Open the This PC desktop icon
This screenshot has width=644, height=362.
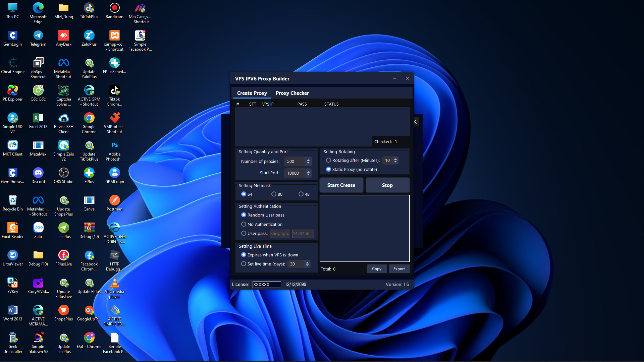12,11
